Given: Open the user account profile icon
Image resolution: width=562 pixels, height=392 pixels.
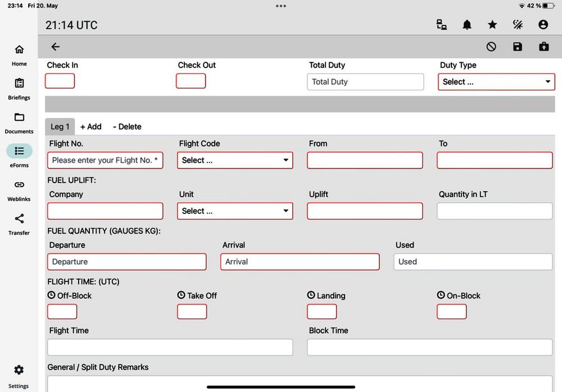Looking at the screenshot, I should (543, 25).
